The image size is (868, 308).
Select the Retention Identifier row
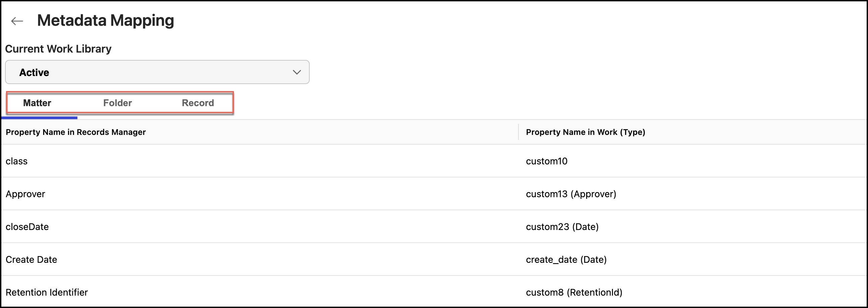(x=46, y=292)
